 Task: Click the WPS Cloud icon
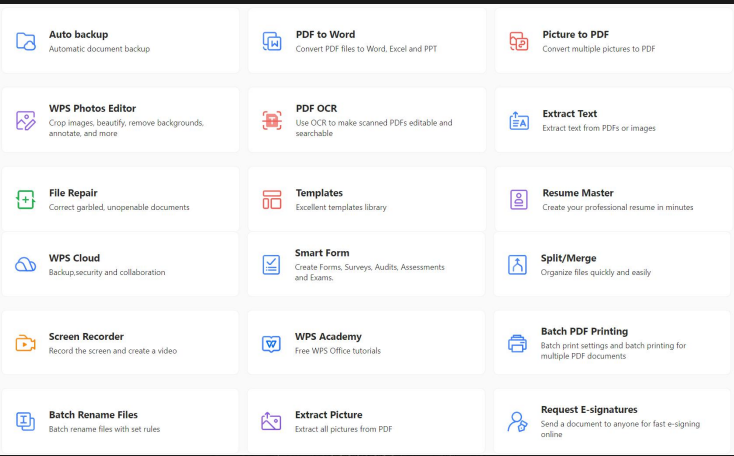click(26, 265)
